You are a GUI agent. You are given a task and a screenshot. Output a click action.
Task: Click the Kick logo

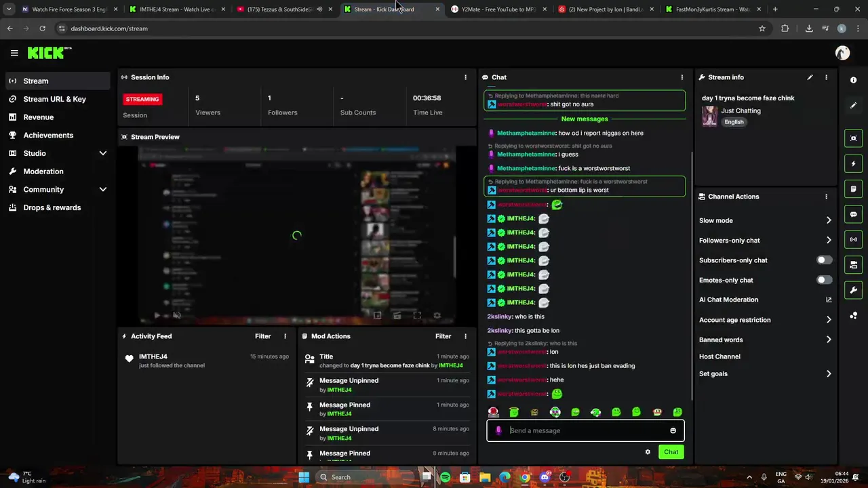49,53
